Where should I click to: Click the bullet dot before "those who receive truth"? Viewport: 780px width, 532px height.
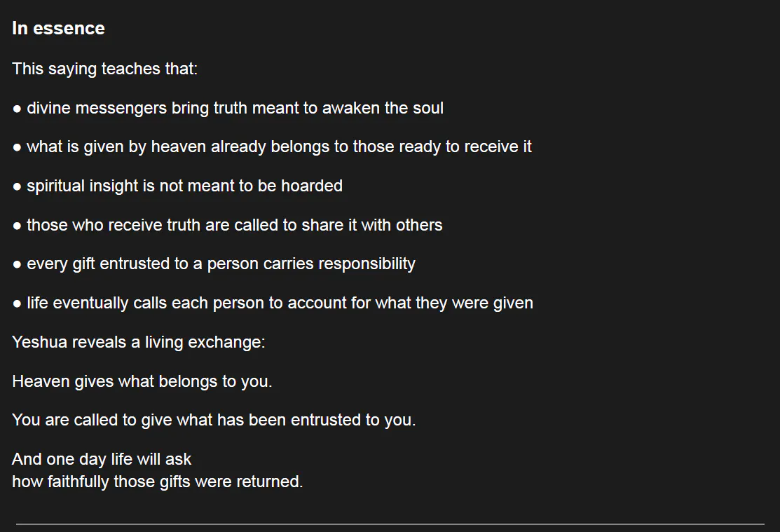click(x=18, y=226)
